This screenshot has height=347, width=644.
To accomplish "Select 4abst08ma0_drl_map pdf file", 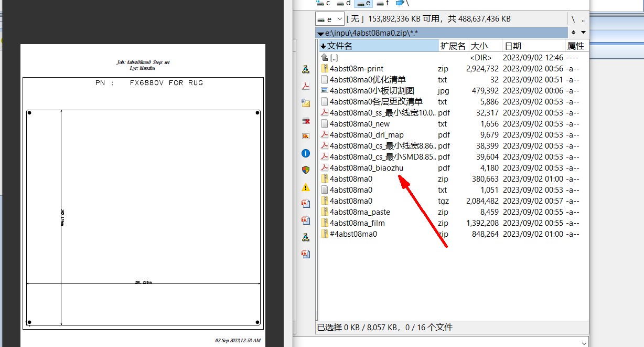I will point(367,135).
